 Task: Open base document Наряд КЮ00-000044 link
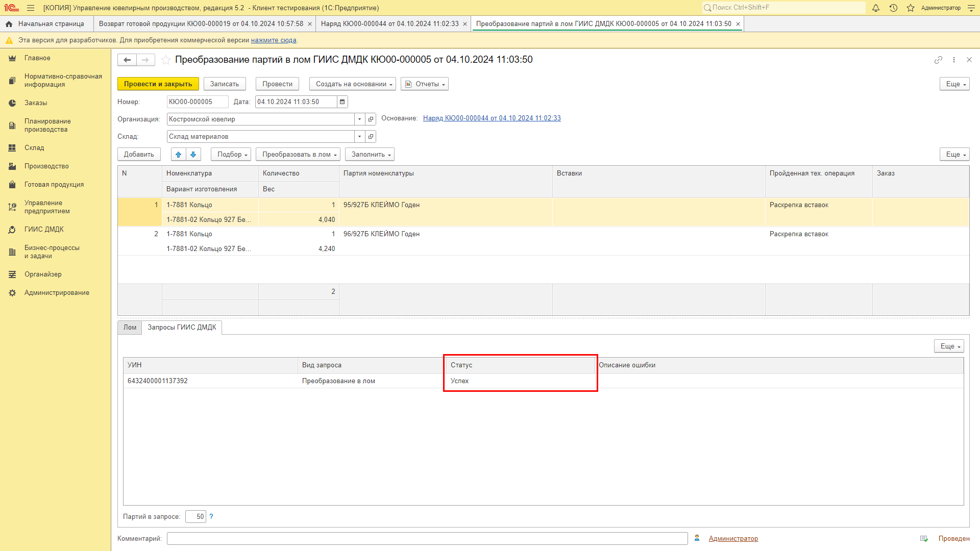tap(492, 118)
